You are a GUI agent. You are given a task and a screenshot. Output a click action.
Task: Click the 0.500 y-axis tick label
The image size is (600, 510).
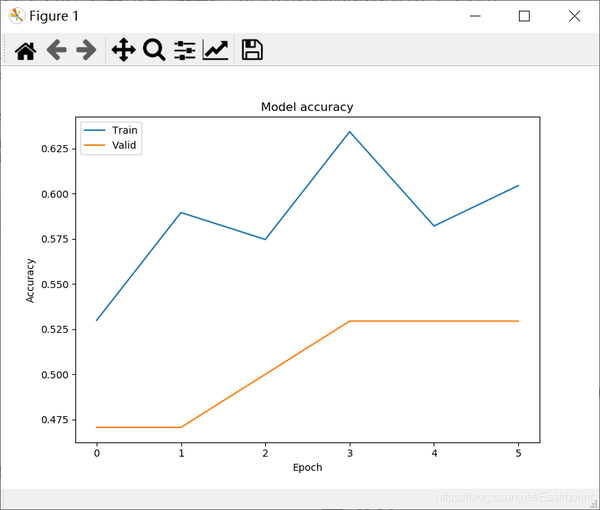[x=55, y=375]
